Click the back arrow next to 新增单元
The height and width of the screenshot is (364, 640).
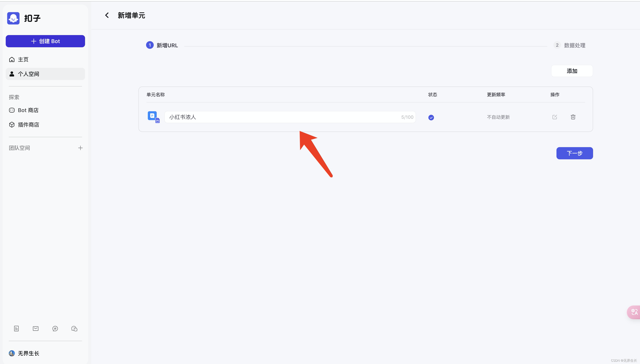(x=107, y=15)
